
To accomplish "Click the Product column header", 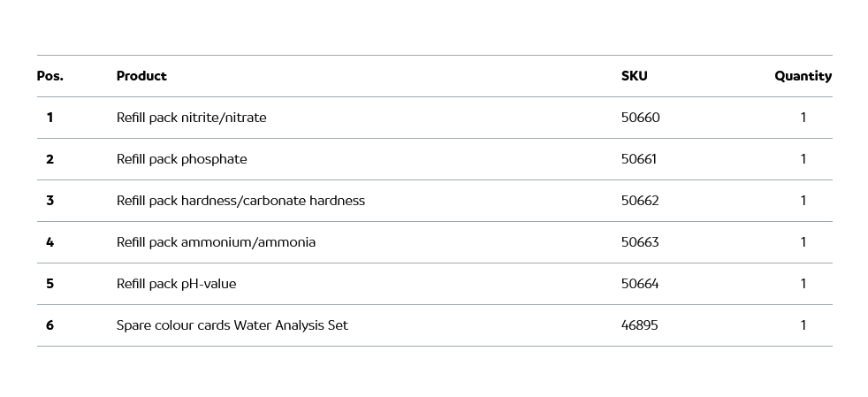I will click(x=141, y=76).
